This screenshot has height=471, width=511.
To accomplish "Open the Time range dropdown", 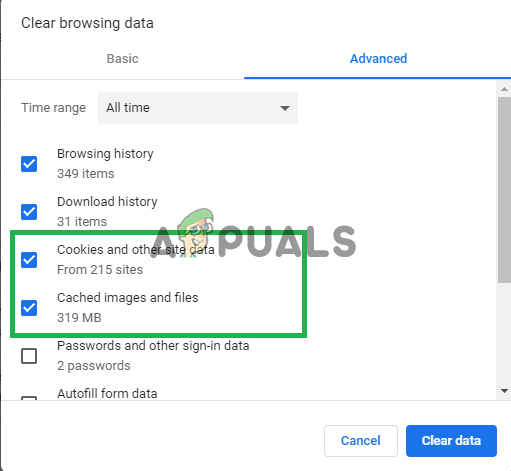I will click(198, 108).
